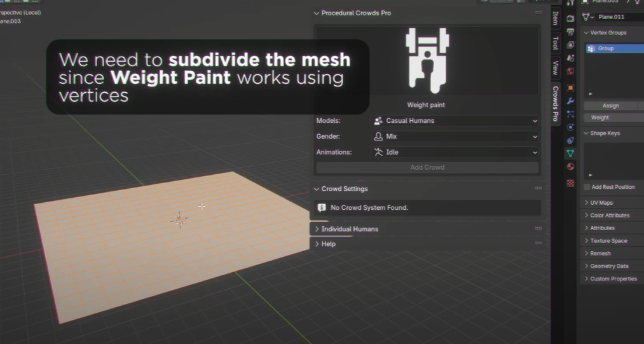
Task: Enable the Add Rest Position checkbox
Action: click(587, 187)
